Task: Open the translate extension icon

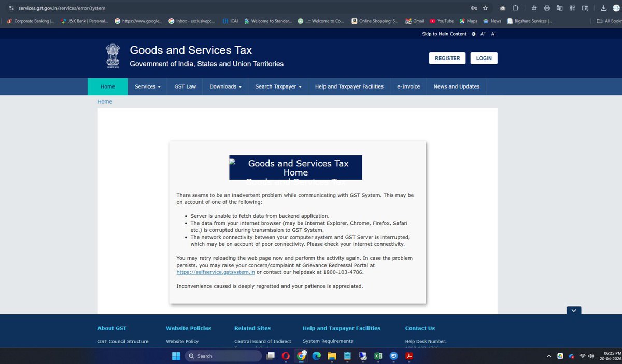Action: tap(559, 8)
